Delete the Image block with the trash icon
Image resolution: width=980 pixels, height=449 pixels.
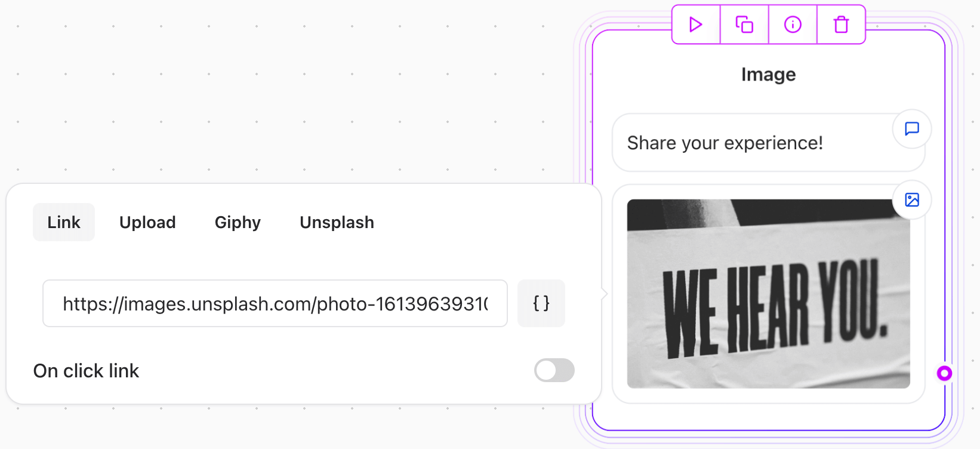click(x=841, y=25)
